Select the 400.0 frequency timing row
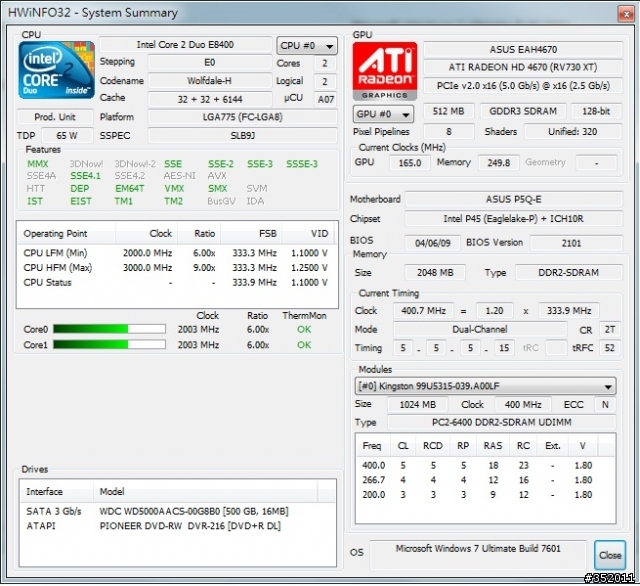The width and height of the screenshot is (640, 586). click(485, 465)
